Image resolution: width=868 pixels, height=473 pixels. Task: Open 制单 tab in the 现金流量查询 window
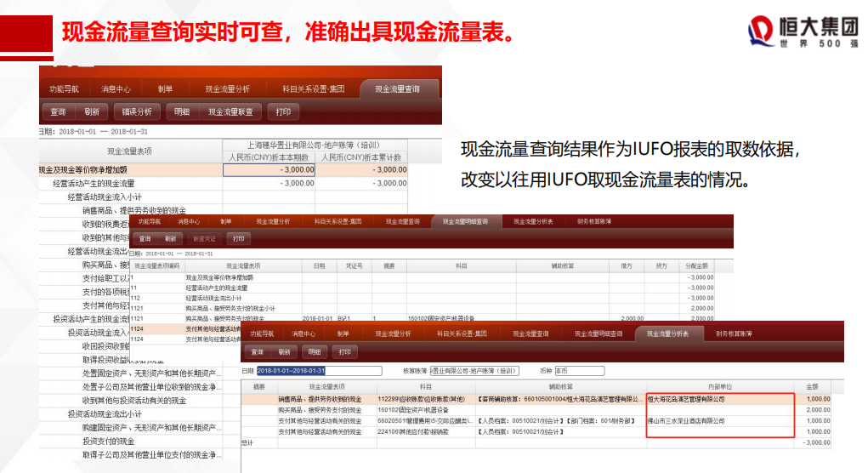coord(165,88)
